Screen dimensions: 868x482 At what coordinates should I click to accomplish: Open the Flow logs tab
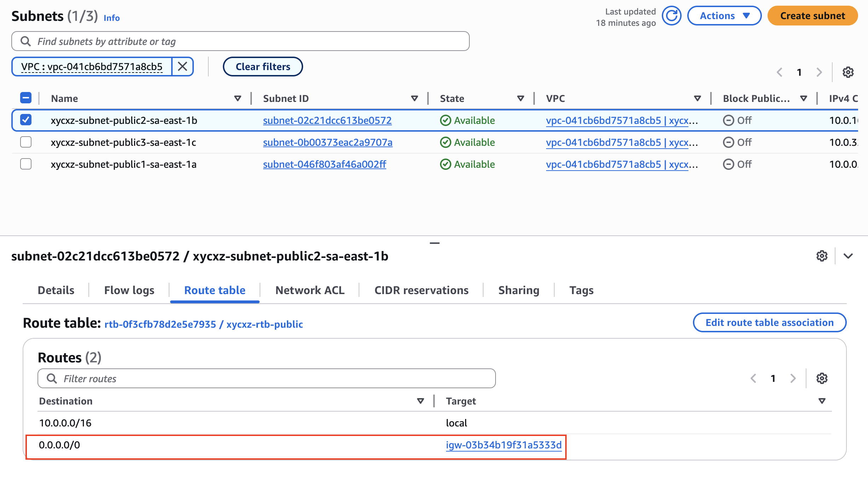click(x=129, y=290)
